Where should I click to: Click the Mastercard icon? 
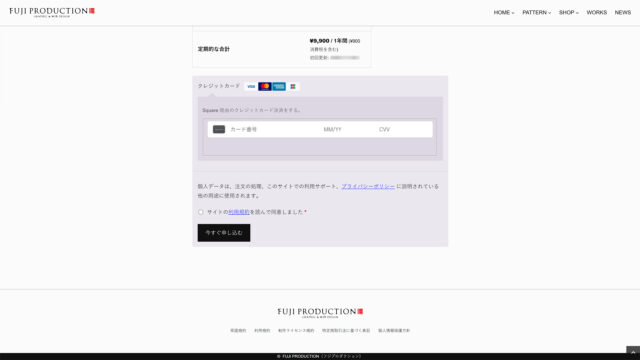pos(265,87)
